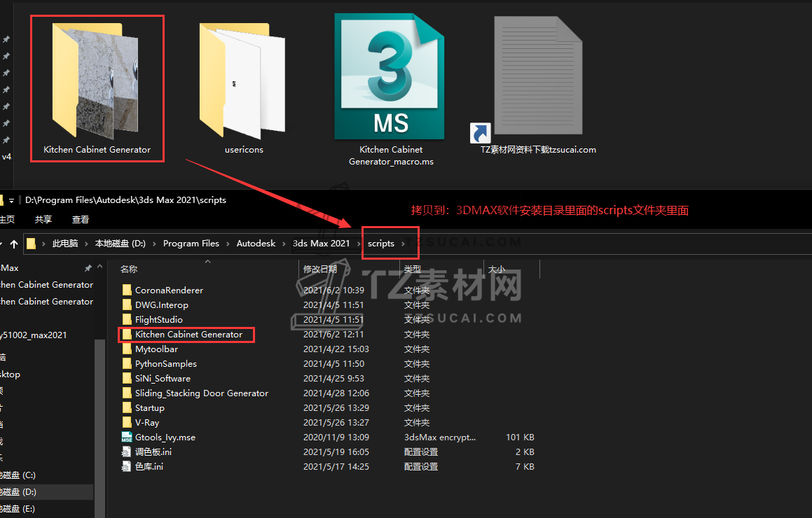Viewport: 812px width, 518px height.
Task: Open first Kitchen Cabinet Generator quick access item
Action: click(x=47, y=285)
